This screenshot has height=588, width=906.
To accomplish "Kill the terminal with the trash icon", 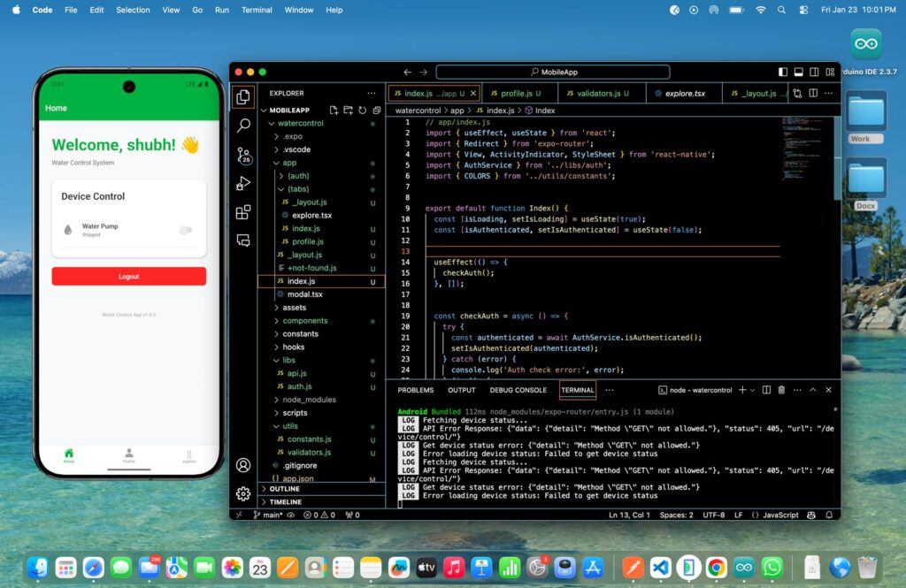I will coord(781,390).
